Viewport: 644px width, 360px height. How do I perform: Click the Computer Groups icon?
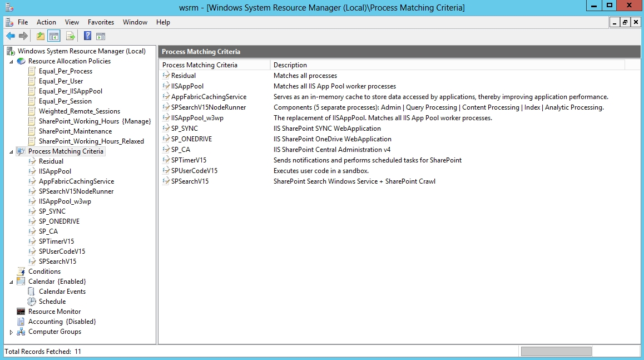tap(21, 332)
